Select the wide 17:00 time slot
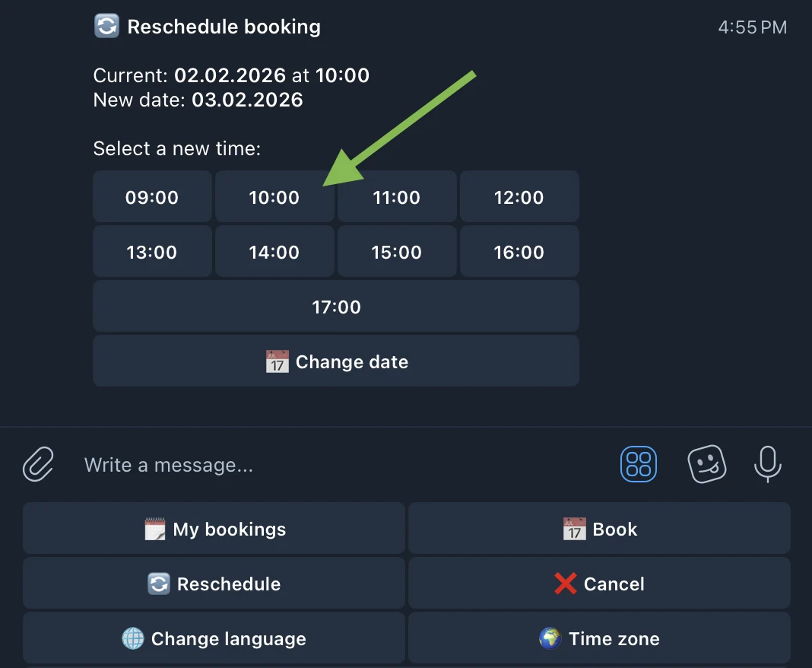812x668 pixels. 336,307
